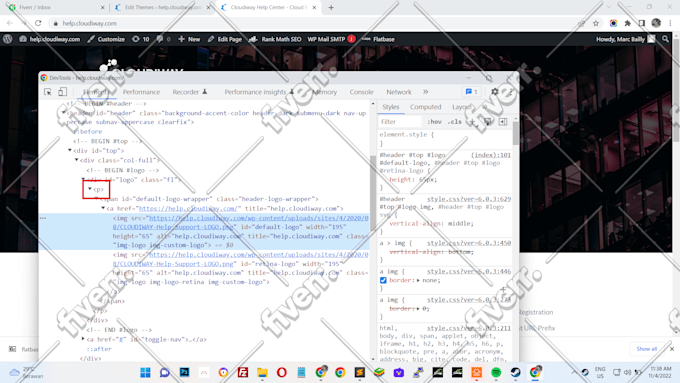Uncheck the border: none property checkbox
Screen dimensions: 680x383
[383, 281]
